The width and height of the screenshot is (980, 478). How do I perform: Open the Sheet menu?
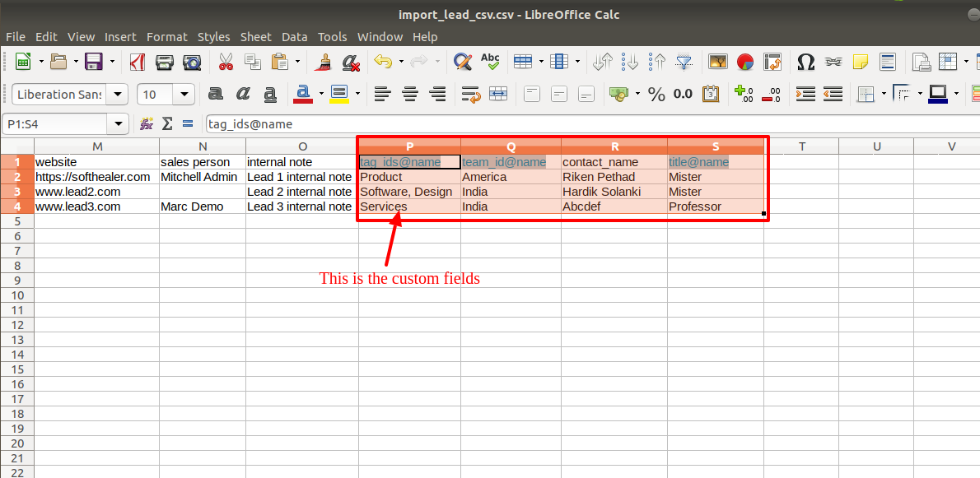(x=255, y=37)
